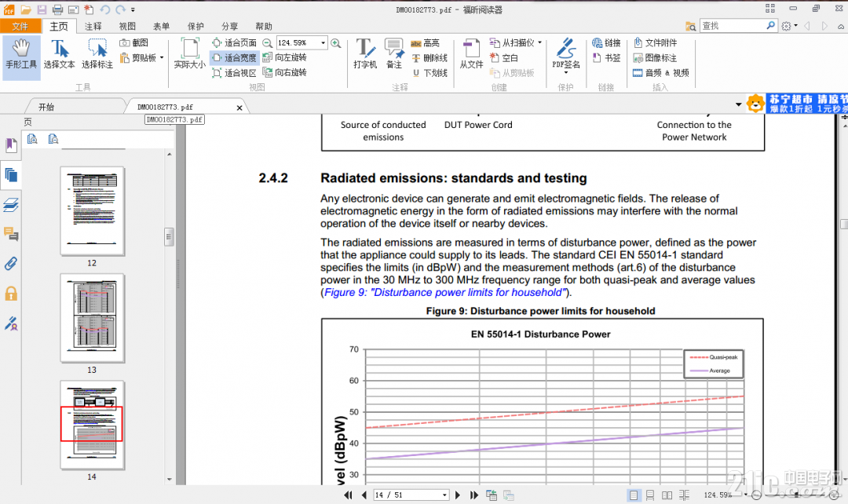This screenshot has width=848, height=504.
Task: Select the page 14 thumbnail
Action: [93, 425]
